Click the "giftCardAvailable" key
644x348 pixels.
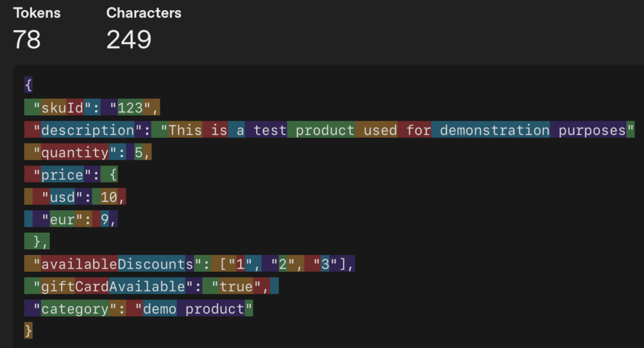coord(109,286)
